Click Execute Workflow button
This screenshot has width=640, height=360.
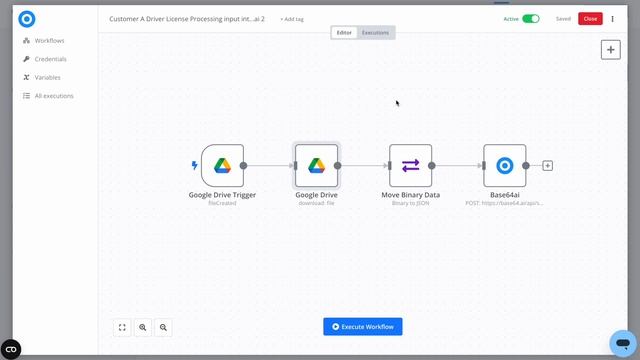[x=363, y=327]
